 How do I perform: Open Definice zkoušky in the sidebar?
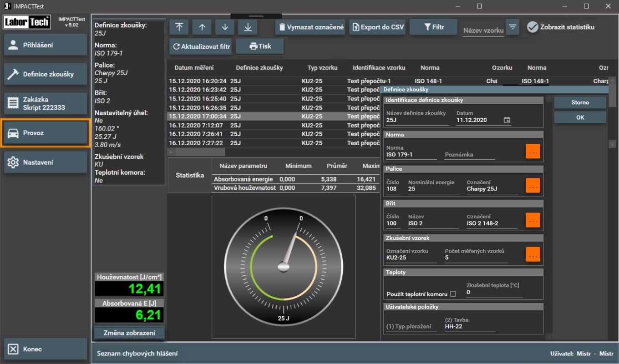46,74
